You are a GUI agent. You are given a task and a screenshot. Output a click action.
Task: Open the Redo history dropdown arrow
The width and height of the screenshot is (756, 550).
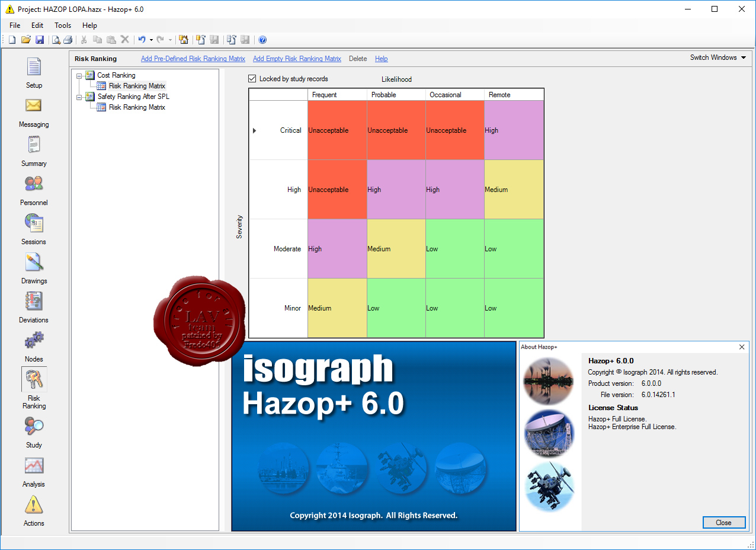170,40
